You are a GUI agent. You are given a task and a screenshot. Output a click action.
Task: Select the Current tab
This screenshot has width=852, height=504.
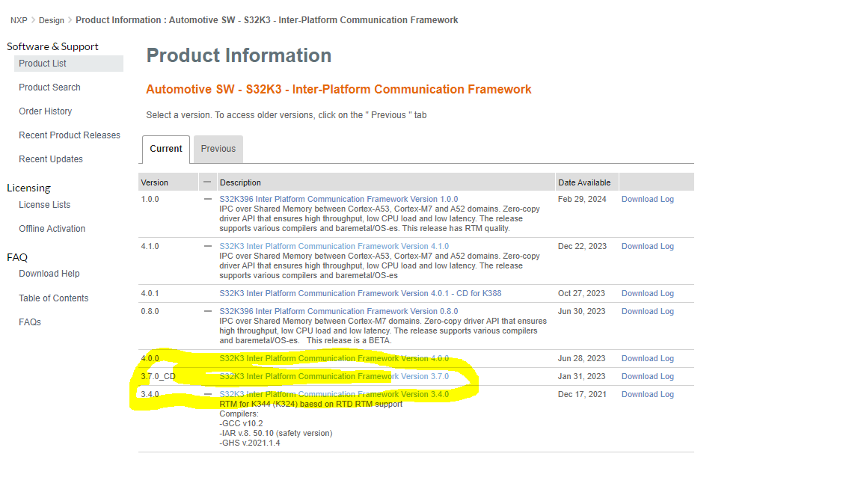166,149
